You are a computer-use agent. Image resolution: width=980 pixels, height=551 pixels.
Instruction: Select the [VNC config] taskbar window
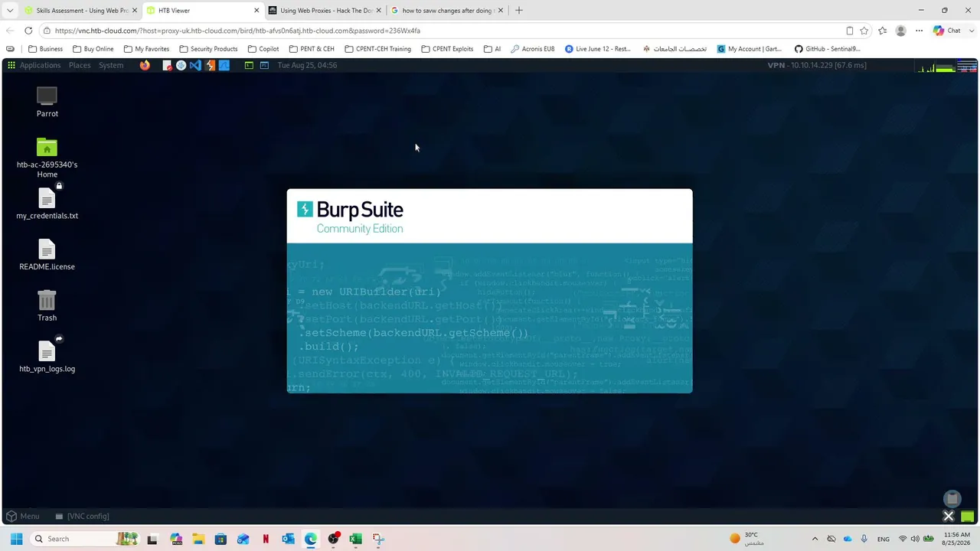click(x=82, y=516)
